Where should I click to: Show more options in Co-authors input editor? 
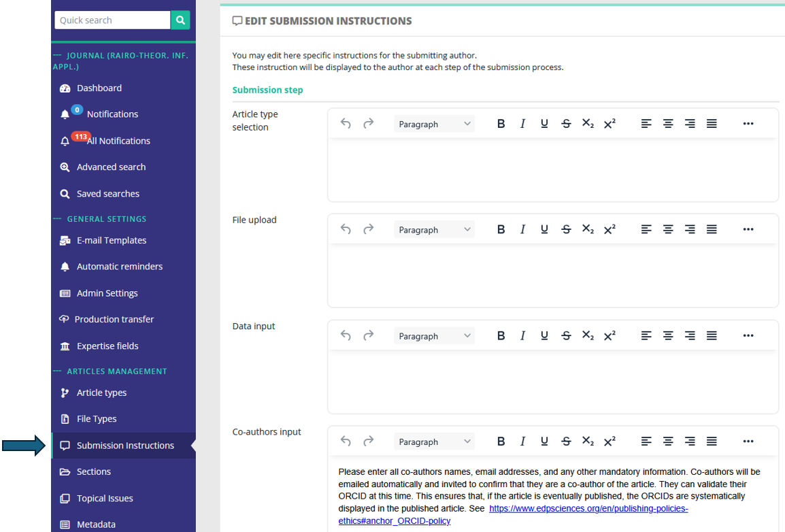click(x=748, y=441)
